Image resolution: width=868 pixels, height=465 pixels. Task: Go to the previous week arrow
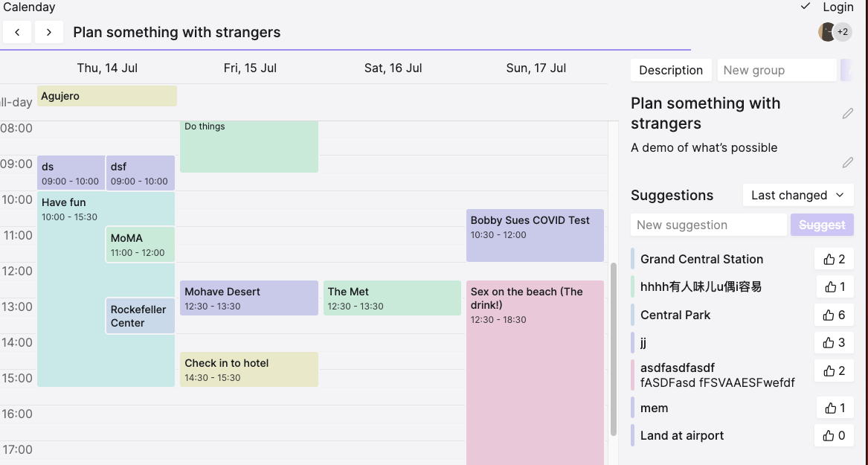point(17,32)
